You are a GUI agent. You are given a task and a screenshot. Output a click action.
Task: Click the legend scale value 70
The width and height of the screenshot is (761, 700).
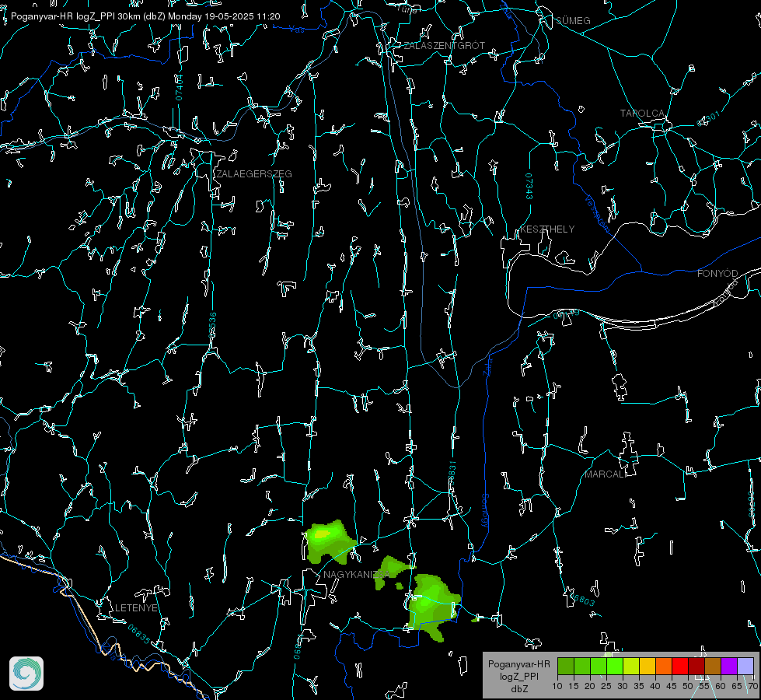point(753,686)
